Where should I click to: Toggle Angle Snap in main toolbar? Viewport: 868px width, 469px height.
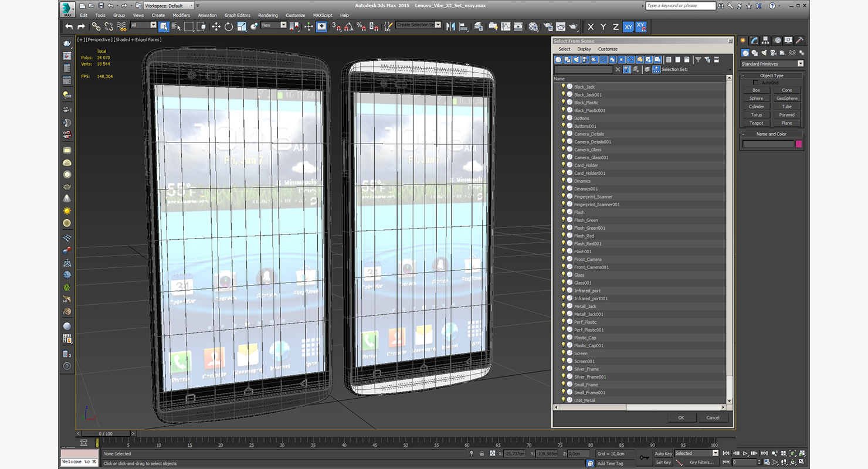click(349, 26)
